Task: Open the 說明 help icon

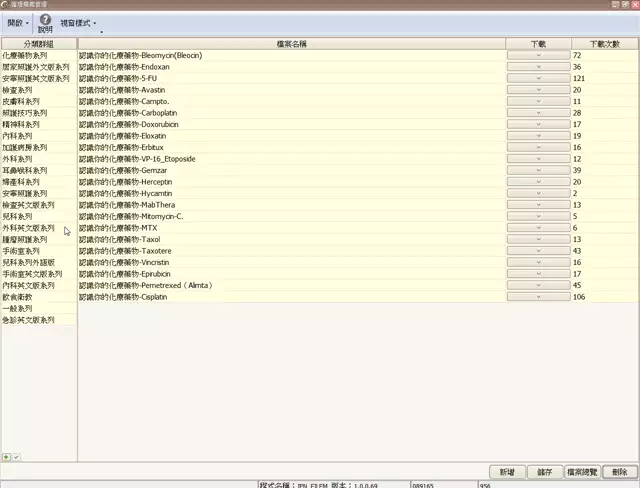Action: 45,24
